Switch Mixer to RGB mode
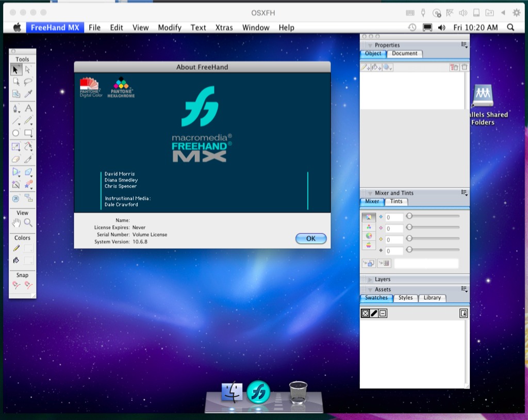 click(x=369, y=227)
